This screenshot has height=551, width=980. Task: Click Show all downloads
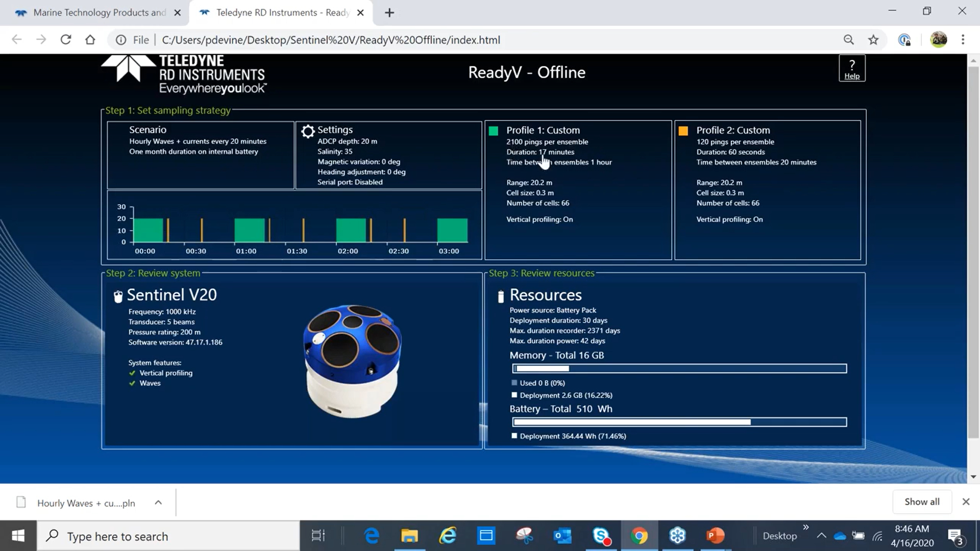(x=922, y=502)
